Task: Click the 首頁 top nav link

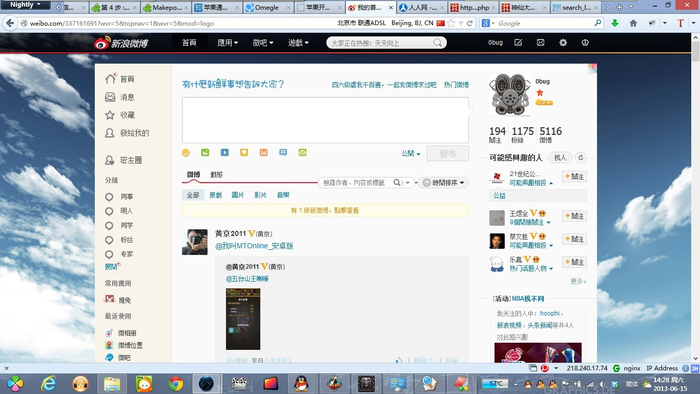Action: [x=189, y=43]
